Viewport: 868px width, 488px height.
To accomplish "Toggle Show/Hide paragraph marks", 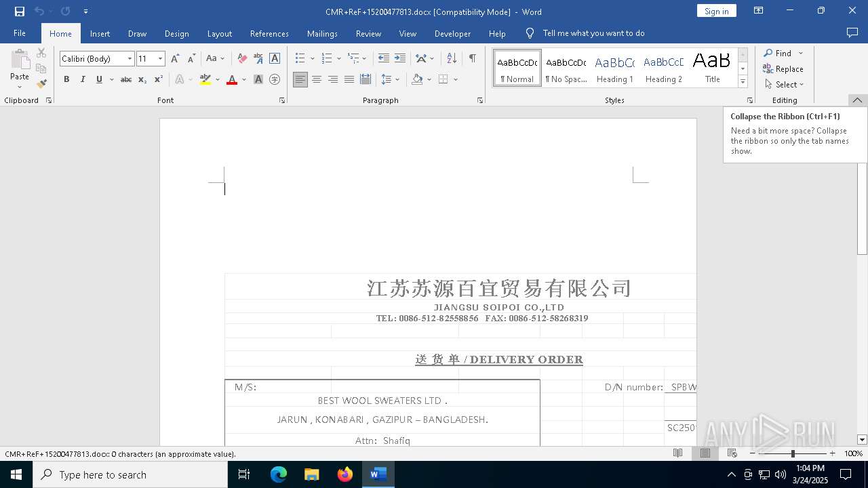I will pos(472,59).
